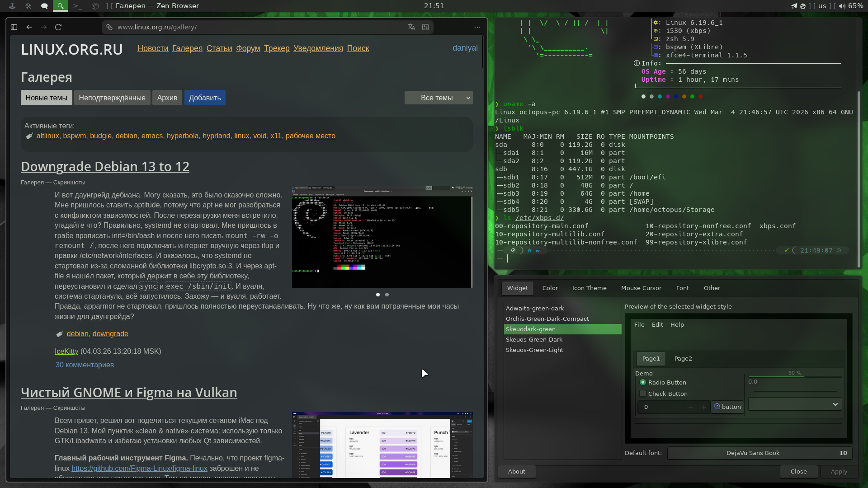The height and width of the screenshot is (488, 868).
Task: Open Page2 tab in widget preview
Action: (x=683, y=358)
